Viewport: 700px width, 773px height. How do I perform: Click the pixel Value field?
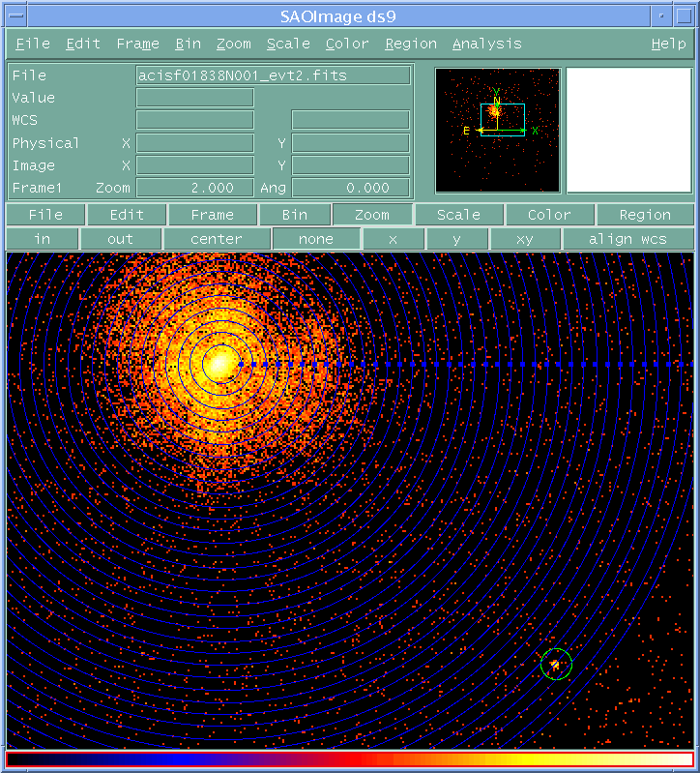(x=195, y=98)
